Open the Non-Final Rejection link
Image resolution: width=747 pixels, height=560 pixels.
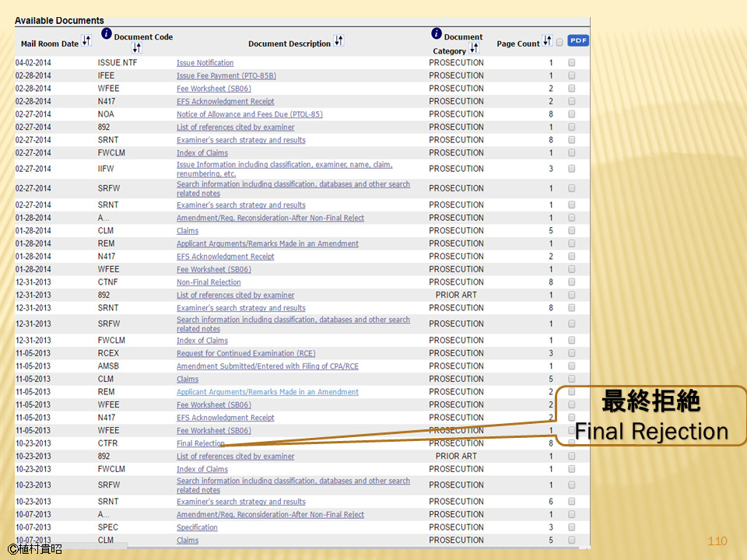(x=209, y=282)
